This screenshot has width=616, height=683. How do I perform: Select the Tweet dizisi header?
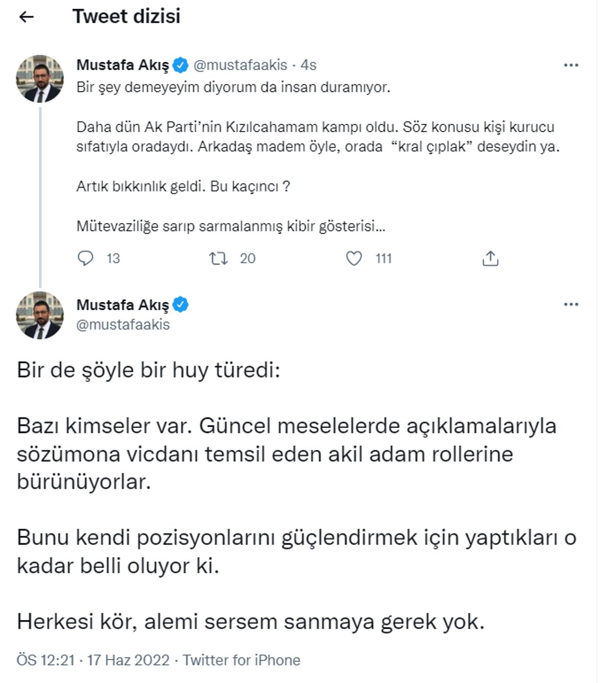click(x=127, y=17)
